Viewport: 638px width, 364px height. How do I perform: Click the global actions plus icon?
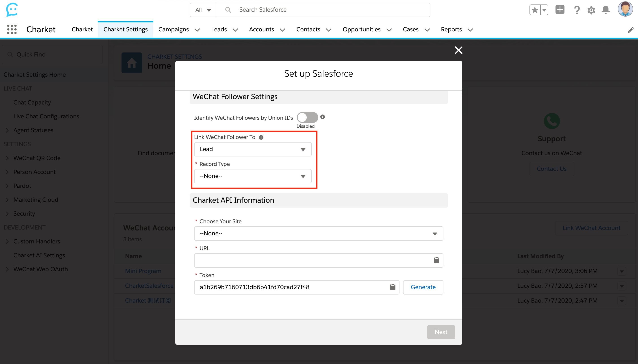560,10
